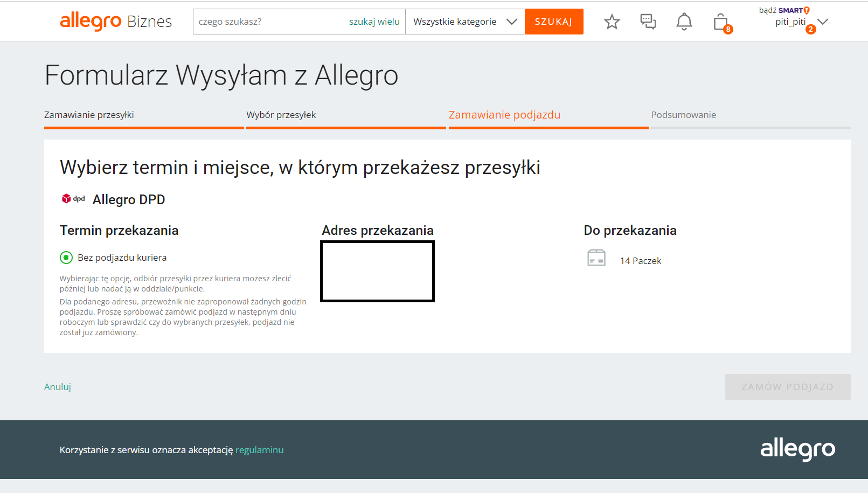The height and width of the screenshot is (493, 868).
Task: Switch to the Wybór przesyłek tab
Action: coord(281,115)
